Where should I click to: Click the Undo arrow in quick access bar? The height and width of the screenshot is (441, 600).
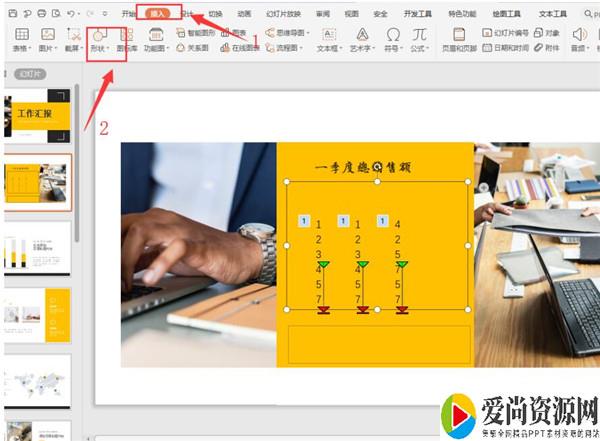[x=66, y=14]
